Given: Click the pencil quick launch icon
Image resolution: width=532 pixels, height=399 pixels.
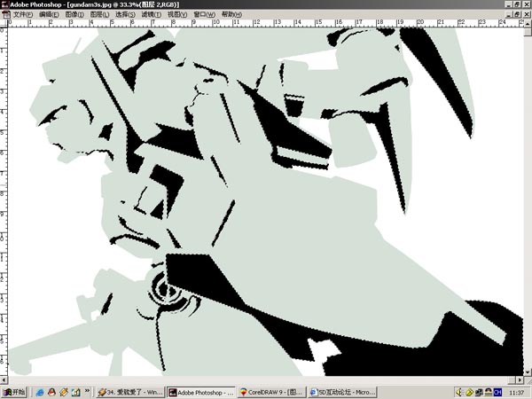Looking at the screenshot, I should click(64, 392).
